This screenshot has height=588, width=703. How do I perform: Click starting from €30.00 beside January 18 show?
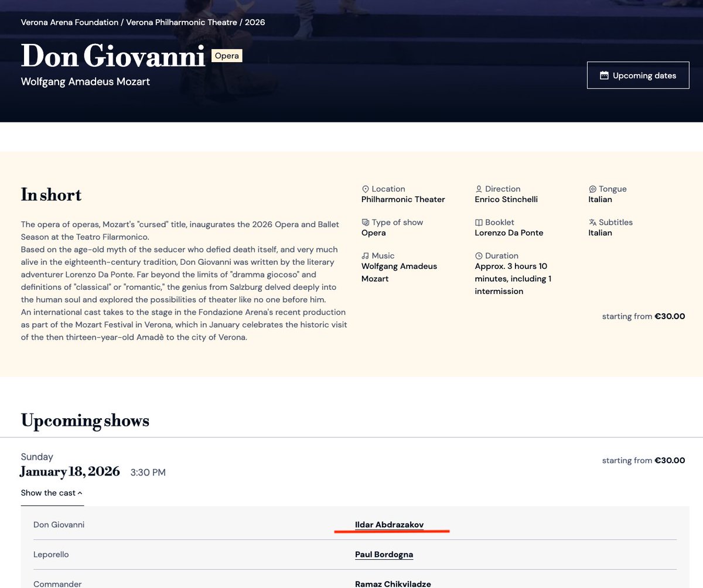pos(643,461)
